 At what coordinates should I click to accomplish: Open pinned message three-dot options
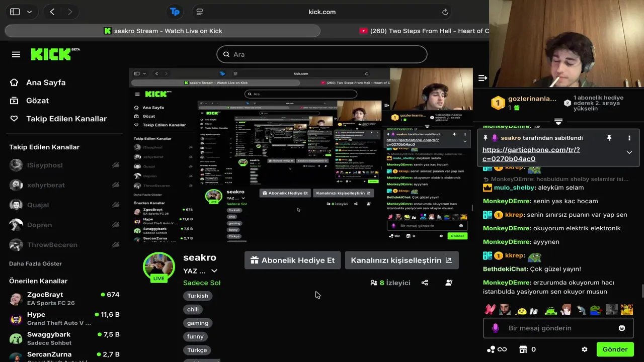629,138
